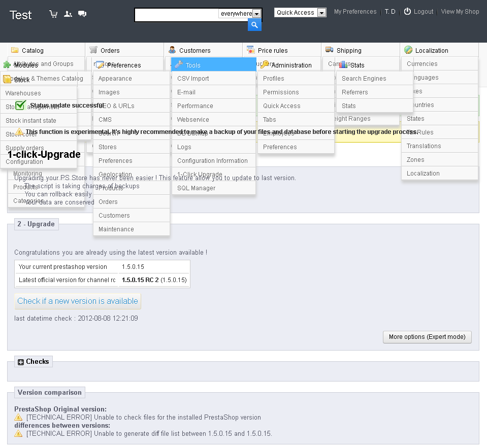Click the Localization globe icon

point(408,50)
